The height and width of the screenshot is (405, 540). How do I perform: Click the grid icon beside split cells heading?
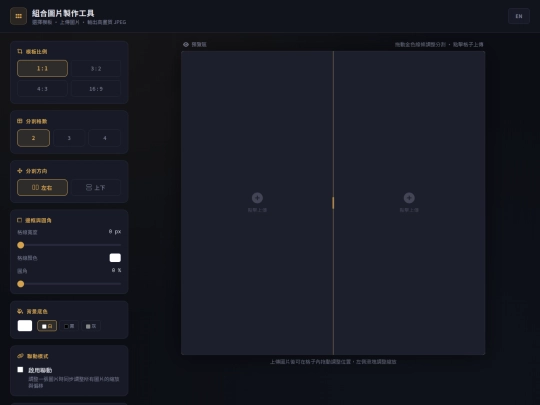(x=20, y=121)
